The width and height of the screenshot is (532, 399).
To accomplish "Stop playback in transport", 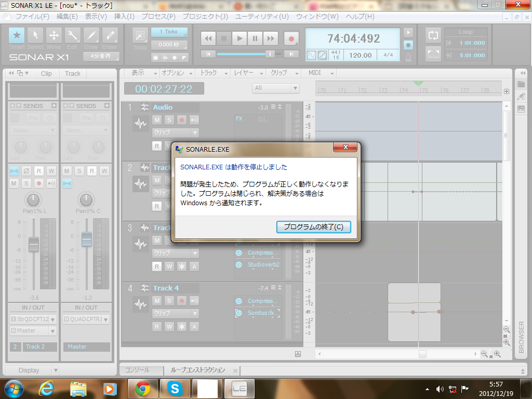I will click(224, 38).
